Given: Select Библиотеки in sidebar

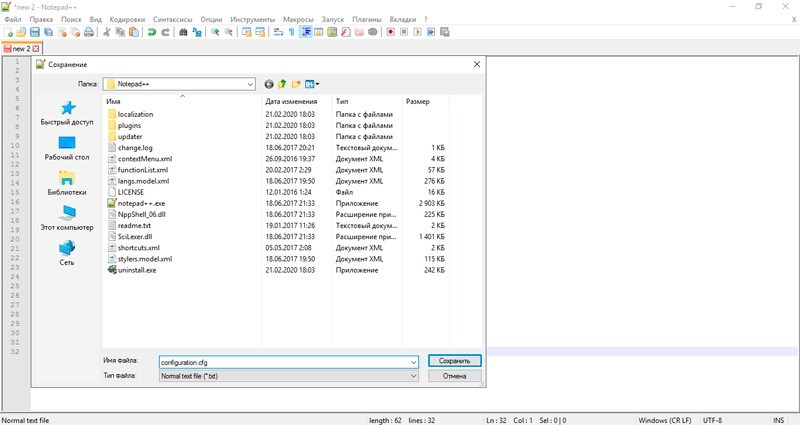Looking at the screenshot, I should [x=67, y=183].
